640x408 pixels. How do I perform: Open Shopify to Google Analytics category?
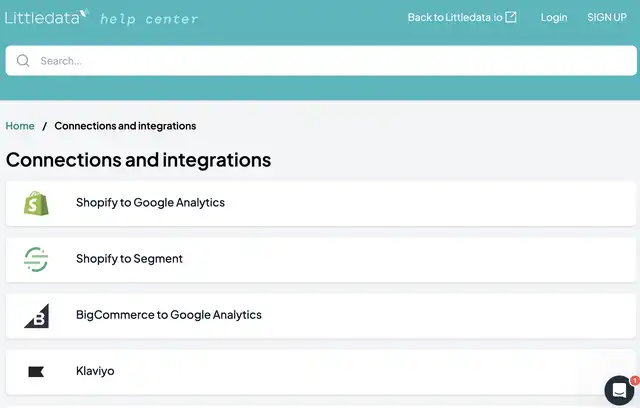click(x=321, y=204)
